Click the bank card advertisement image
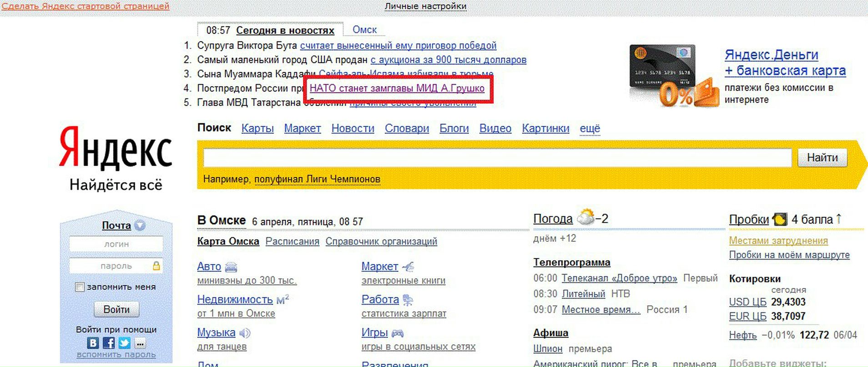Image resolution: width=868 pixels, height=367 pixels. coord(674,76)
